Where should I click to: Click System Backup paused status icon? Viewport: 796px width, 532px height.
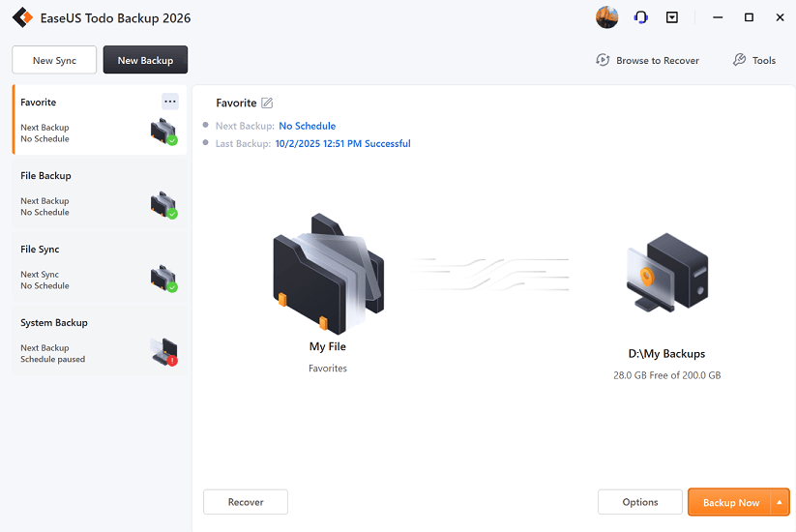coord(164,352)
